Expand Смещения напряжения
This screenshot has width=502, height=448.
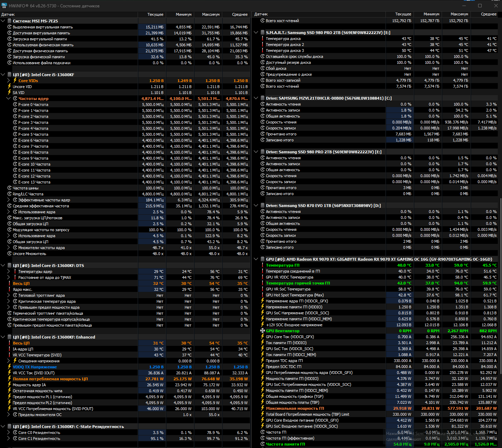click(x=9, y=361)
